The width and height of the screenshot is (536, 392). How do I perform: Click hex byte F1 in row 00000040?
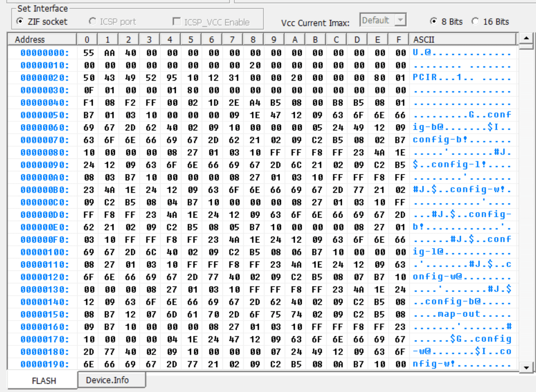[x=89, y=103]
